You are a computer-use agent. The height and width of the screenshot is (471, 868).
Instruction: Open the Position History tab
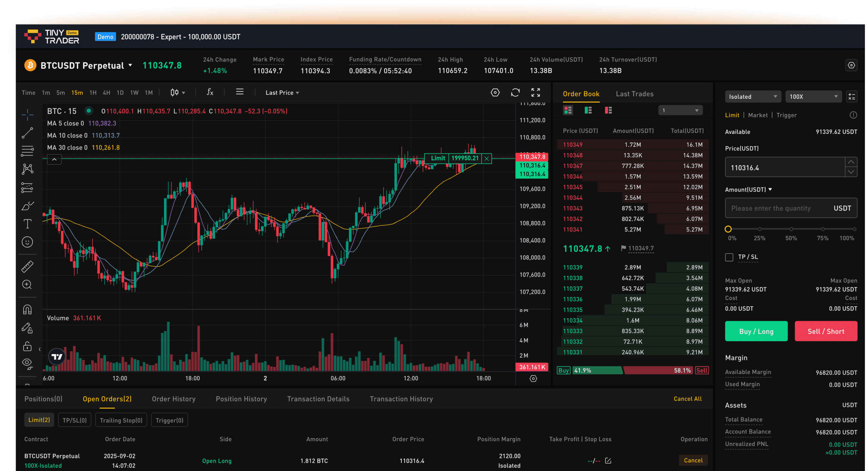241,399
